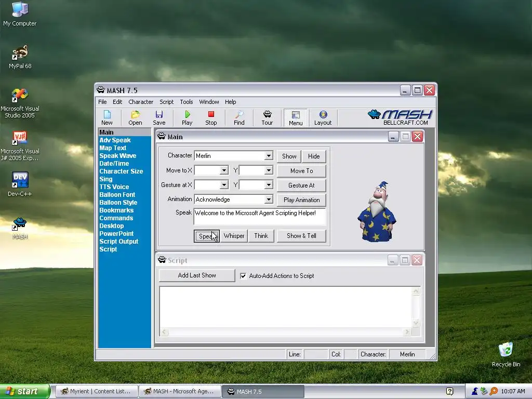Click the MASH Bellcraft.com logo
This screenshot has height=399, width=532.
[x=400, y=117]
